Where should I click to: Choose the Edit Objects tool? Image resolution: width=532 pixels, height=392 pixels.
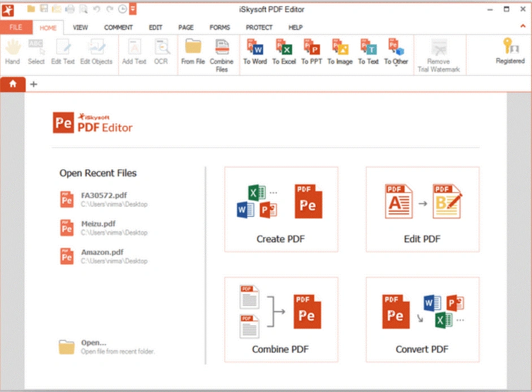tap(96, 52)
